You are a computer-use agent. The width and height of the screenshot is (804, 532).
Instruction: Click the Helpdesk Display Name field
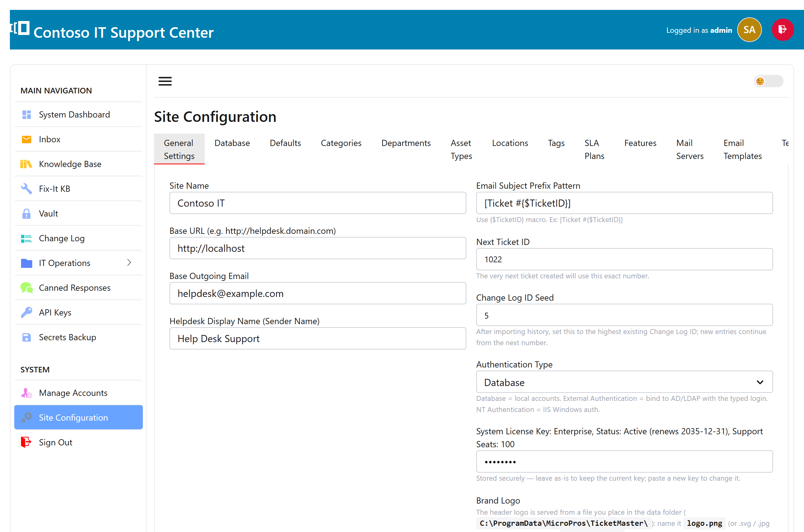click(318, 338)
